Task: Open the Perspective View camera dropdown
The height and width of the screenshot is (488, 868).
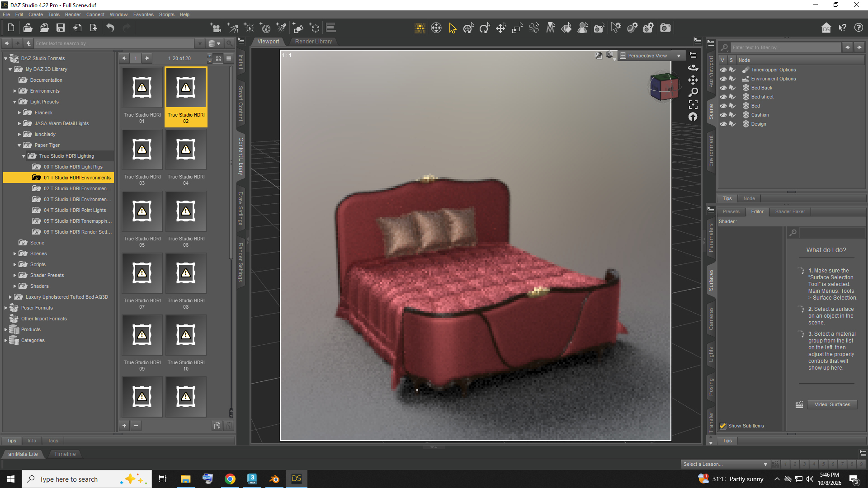Action: pyautogui.click(x=651, y=56)
